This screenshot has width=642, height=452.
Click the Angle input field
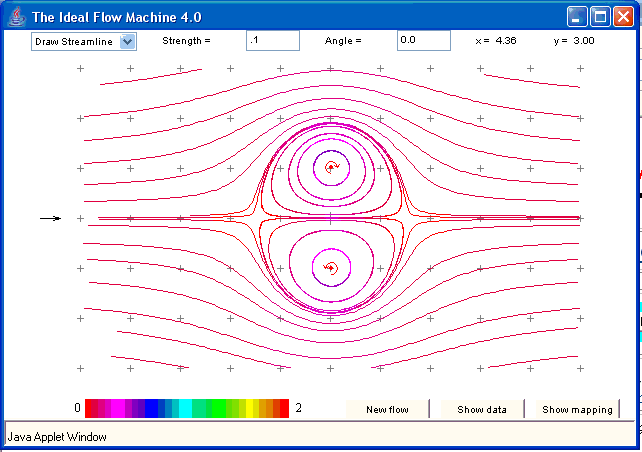[424, 41]
